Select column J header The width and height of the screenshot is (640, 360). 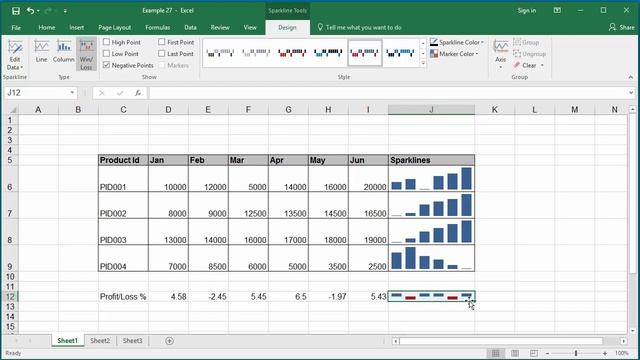click(431, 109)
